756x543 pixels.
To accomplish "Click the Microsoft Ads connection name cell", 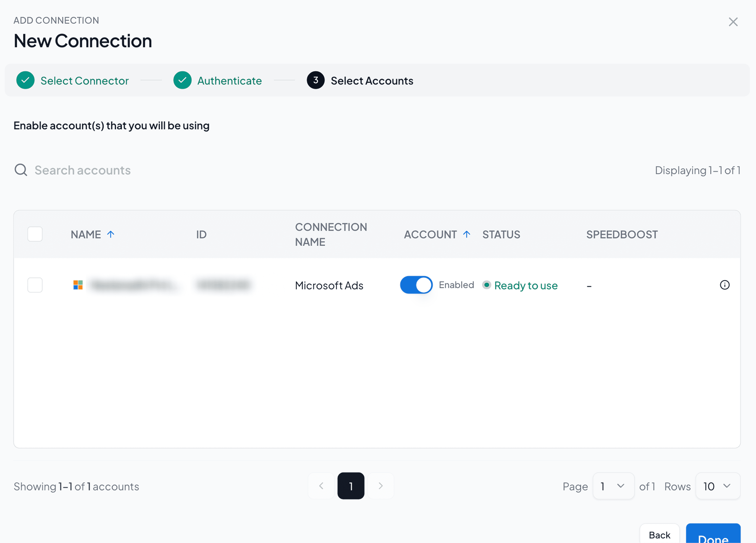I will click(329, 285).
